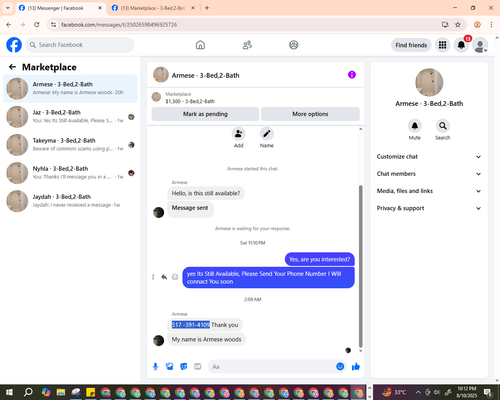Go back from Marketplace chats list
The height and width of the screenshot is (400, 500).
[12, 67]
